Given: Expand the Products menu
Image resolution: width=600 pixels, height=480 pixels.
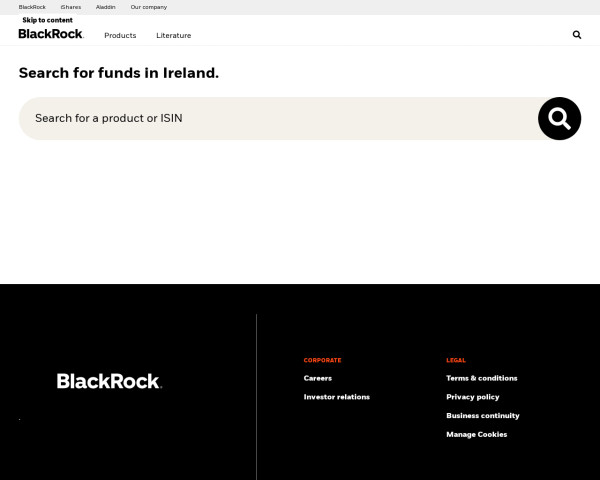Looking at the screenshot, I should (120, 35).
